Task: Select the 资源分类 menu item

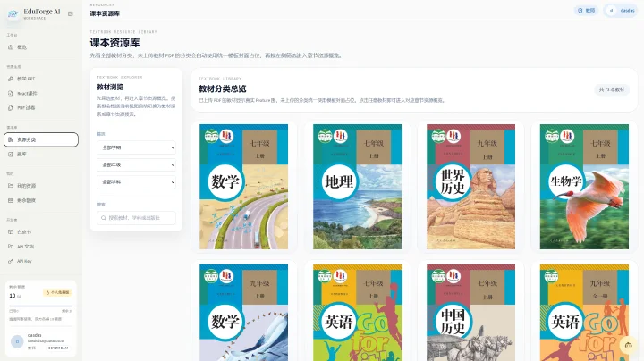Action: click(41, 139)
